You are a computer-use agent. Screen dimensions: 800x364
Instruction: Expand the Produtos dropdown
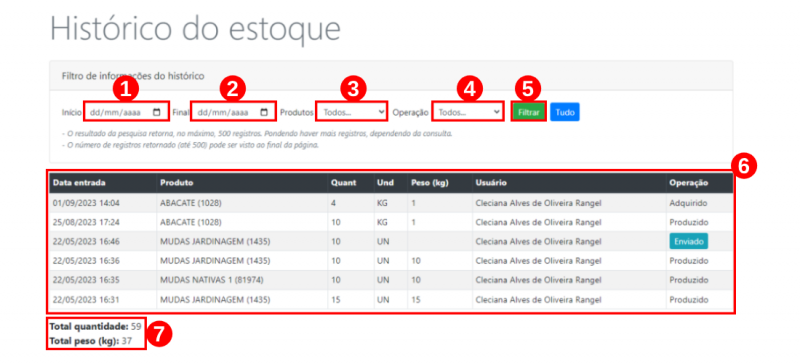pos(352,112)
